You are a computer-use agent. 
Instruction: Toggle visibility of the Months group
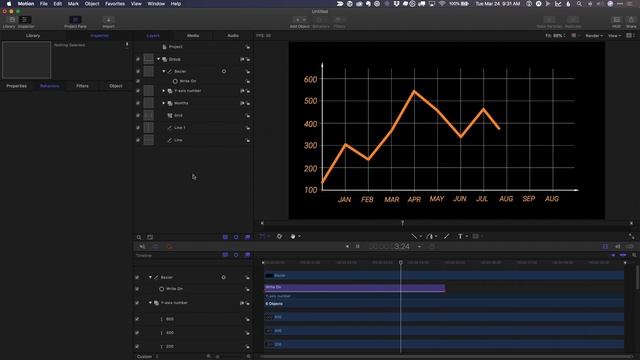pyautogui.click(x=138, y=103)
